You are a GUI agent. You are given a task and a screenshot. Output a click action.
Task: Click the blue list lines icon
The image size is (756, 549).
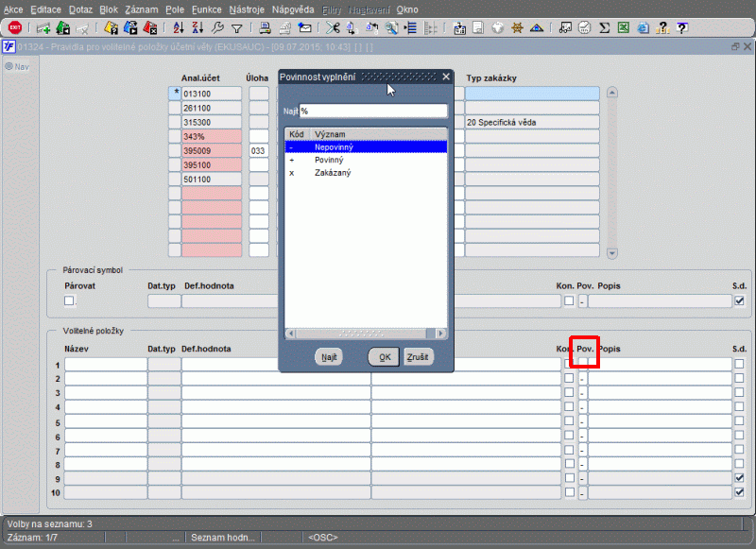click(410, 28)
